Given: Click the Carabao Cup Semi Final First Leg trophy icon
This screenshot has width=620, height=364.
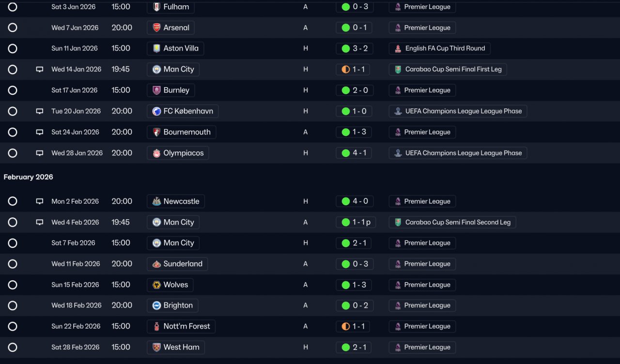Looking at the screenshot, I should [398, 69].
